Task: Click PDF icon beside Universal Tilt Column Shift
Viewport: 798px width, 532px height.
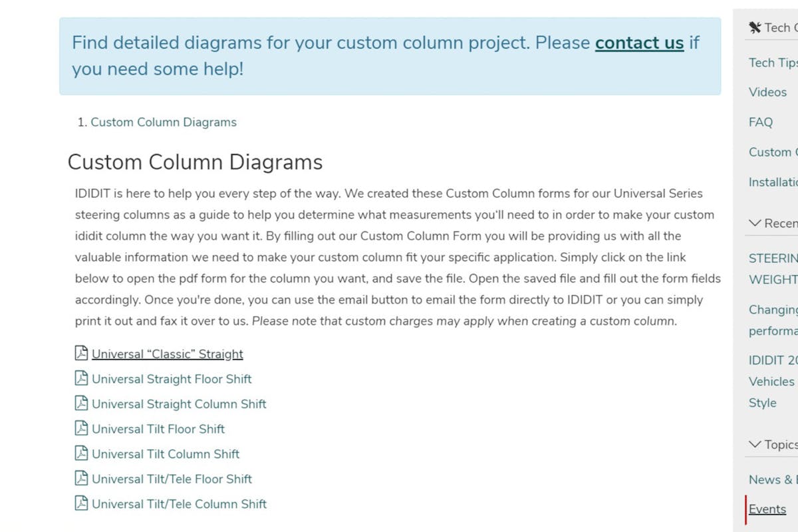Action: (x=81, y=453)
